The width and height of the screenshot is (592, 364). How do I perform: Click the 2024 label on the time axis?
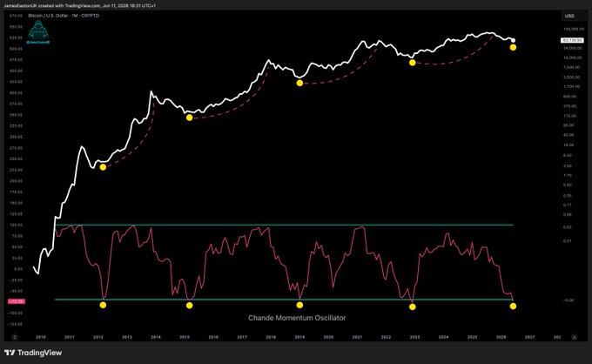coord(444,337)
